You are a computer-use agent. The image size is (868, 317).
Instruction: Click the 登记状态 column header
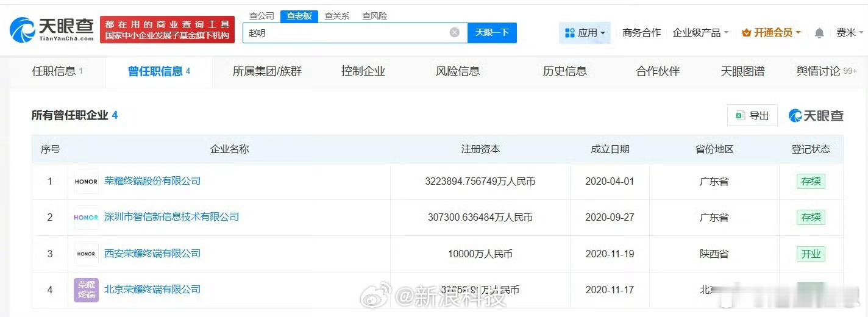click(811, 149)
